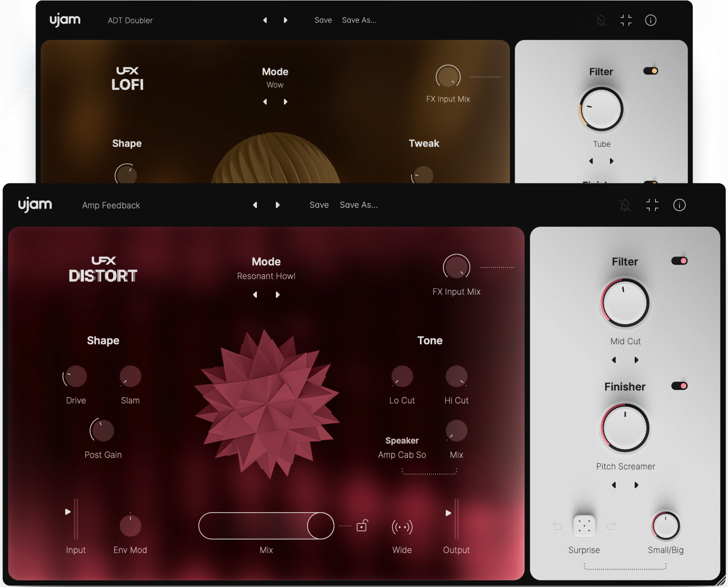Screen dimensions: 728x587
Task: Save the Amp Feedback preset
Action: coord(319,205)
